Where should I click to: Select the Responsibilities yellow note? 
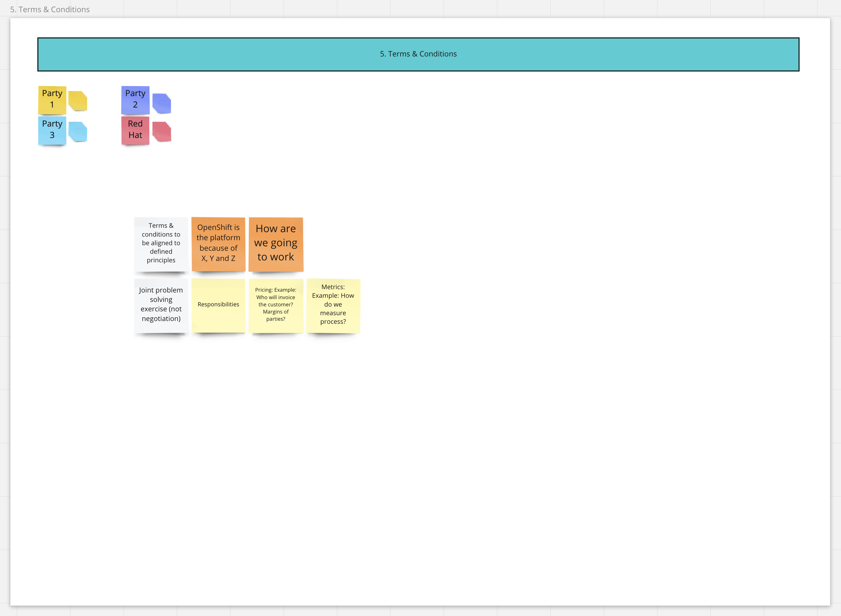pos(219,306)
